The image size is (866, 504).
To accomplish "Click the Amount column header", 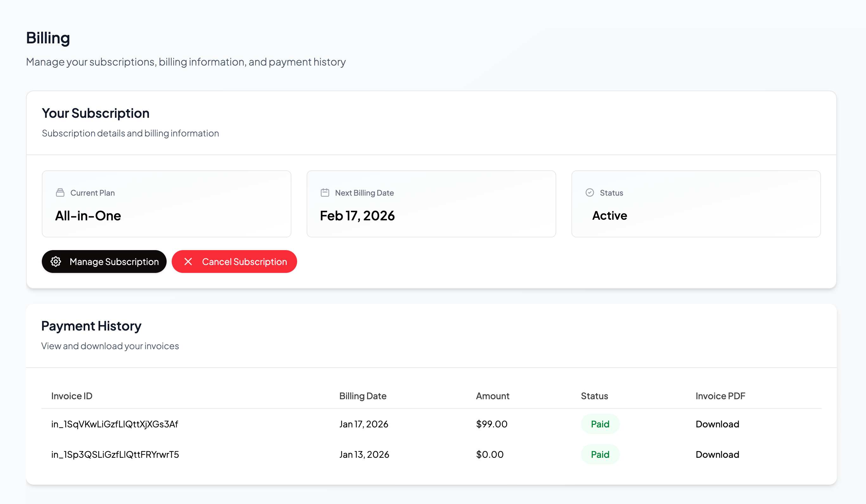I will pyautogui.click(x=493, y=396).
